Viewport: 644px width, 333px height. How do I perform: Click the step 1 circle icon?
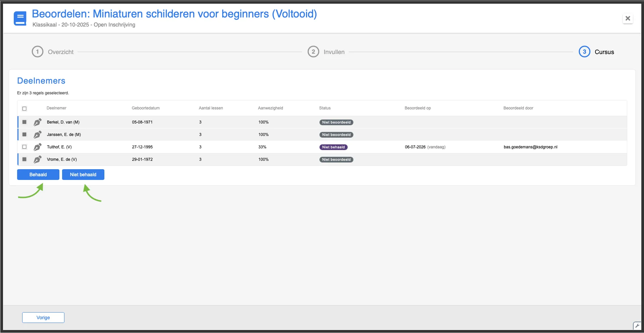(x=38, y=52)
